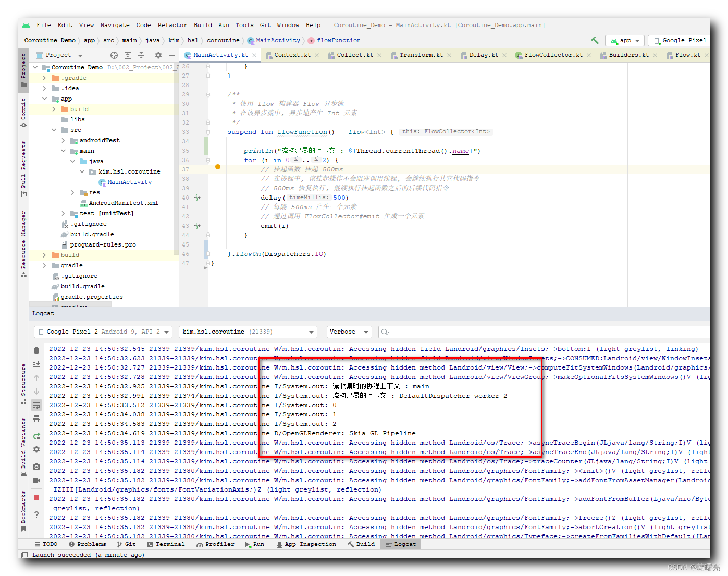Expand the res folder
Screen dimensions: 728x576
pos(72,192)
